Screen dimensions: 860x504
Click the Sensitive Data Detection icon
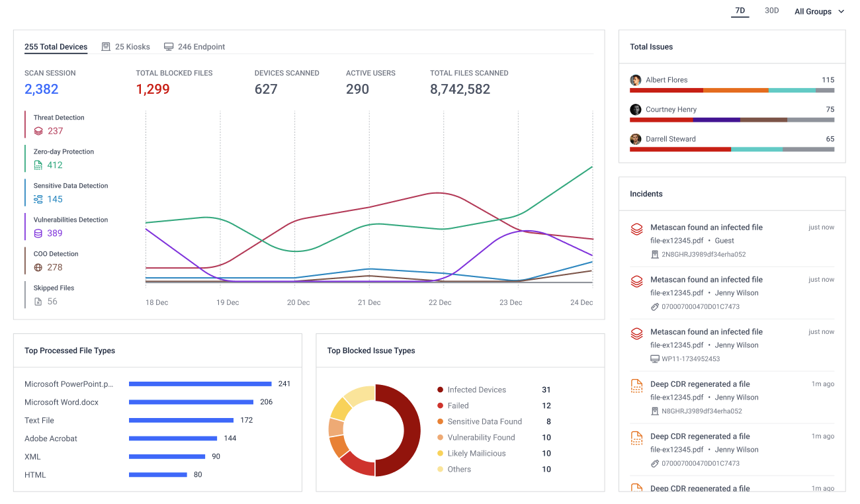(x=38, y=199)
